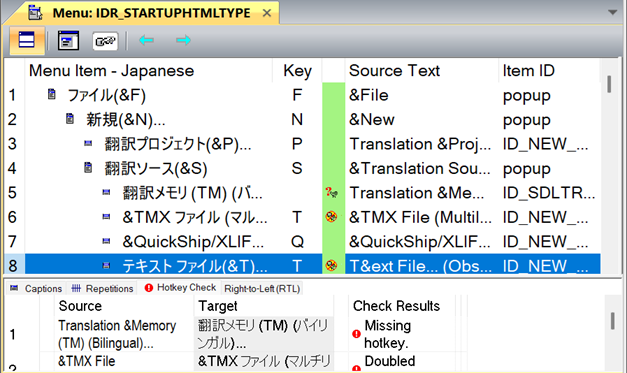Open the Right-to-Left (RTL) tab

(262, 288)
